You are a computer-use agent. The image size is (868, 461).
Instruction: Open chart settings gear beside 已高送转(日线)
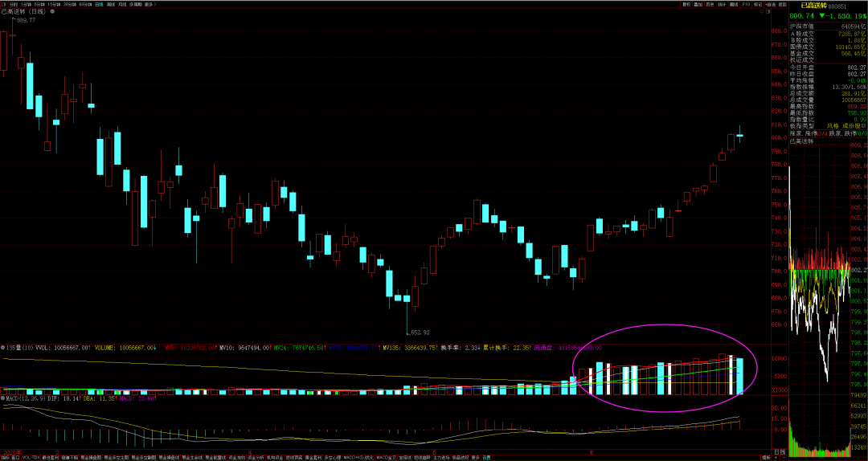pyautogui.click(x=52, y=11)
